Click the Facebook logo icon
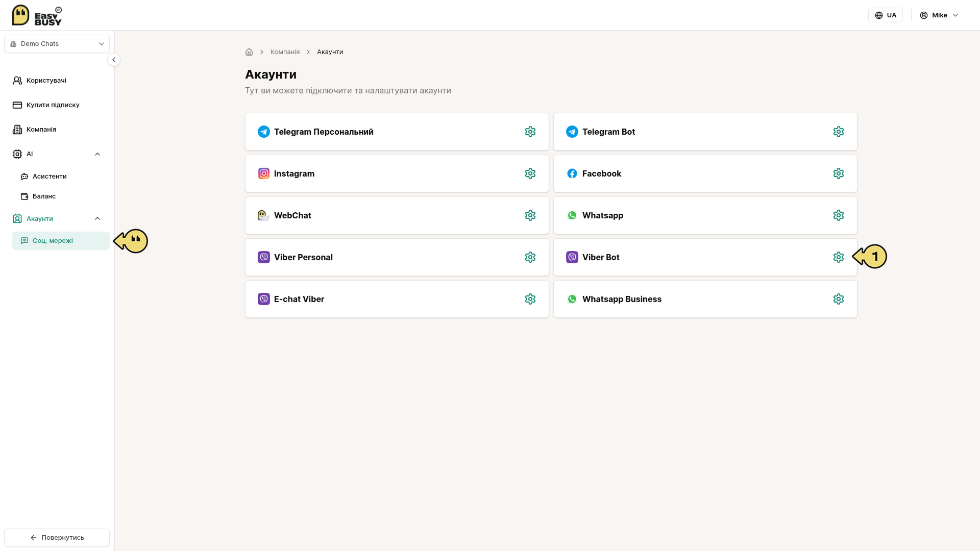 coord(572,173)
